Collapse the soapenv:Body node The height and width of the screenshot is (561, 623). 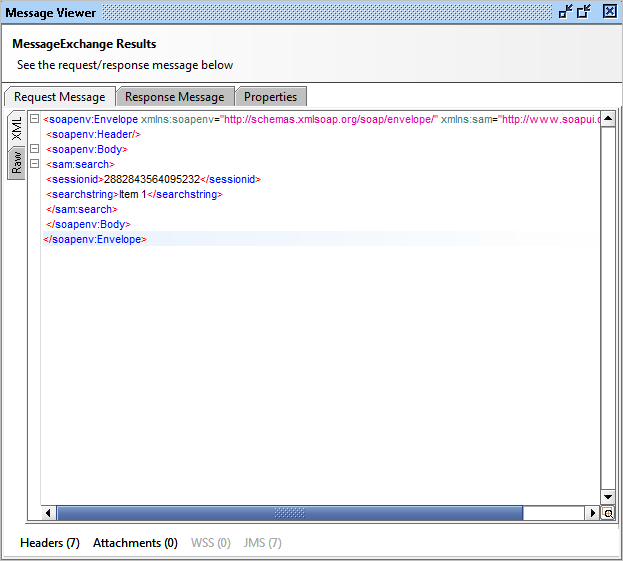click(x=35, y=149)
